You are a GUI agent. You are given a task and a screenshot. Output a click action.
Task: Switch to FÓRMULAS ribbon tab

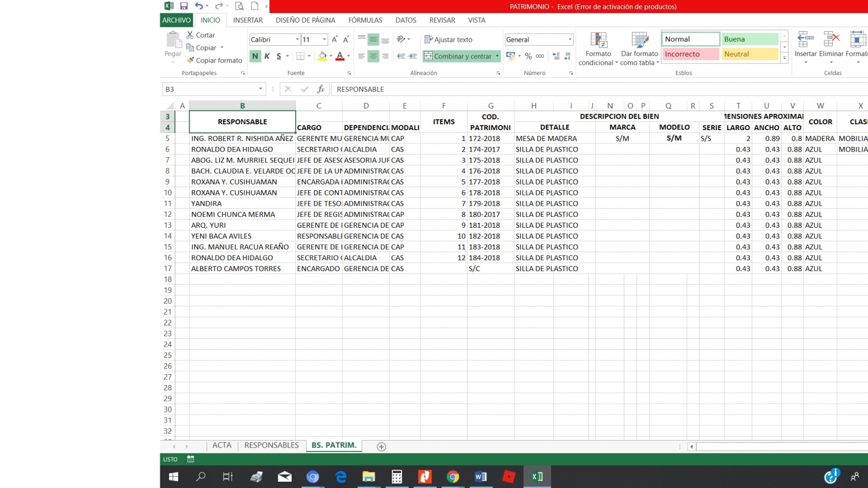[x=365, y=20]
